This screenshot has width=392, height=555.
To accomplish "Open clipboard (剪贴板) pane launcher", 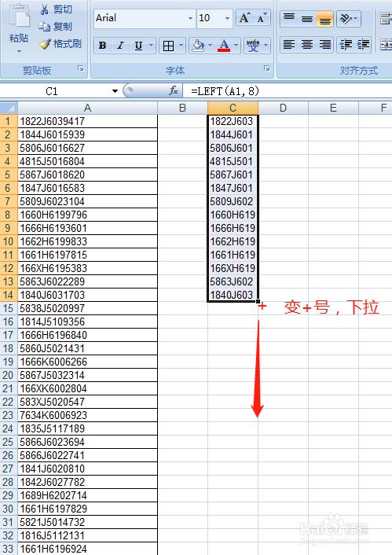I will (x=81, y=68).
